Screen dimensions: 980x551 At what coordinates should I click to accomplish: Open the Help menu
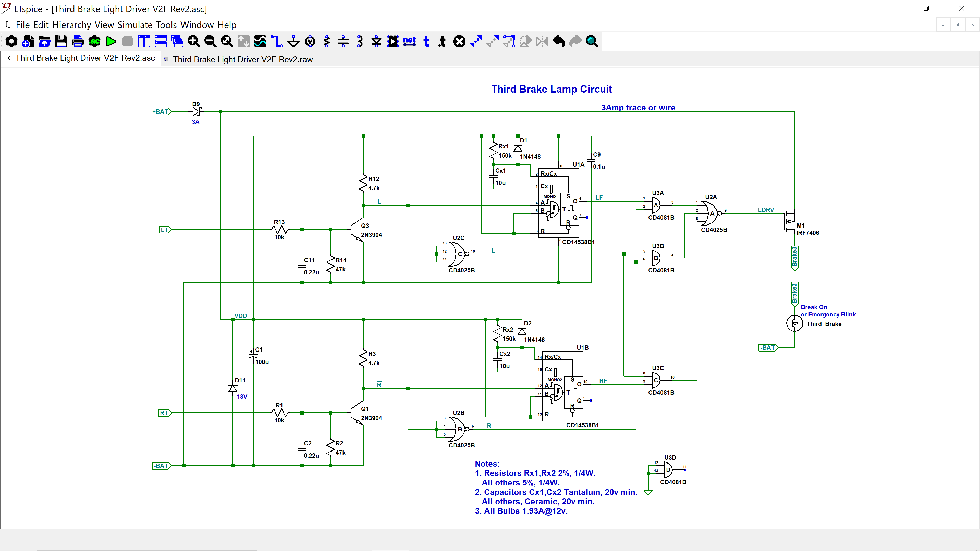click(227, 25)
